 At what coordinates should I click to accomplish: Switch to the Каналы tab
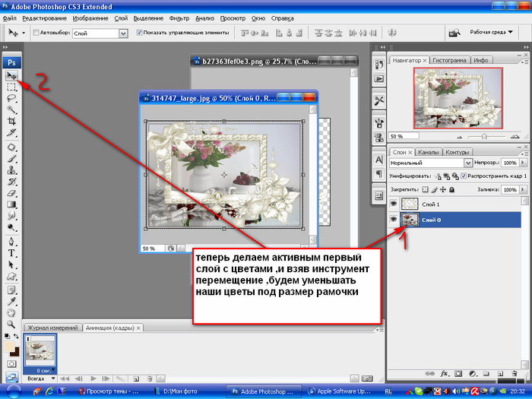[x=428, y=152]
